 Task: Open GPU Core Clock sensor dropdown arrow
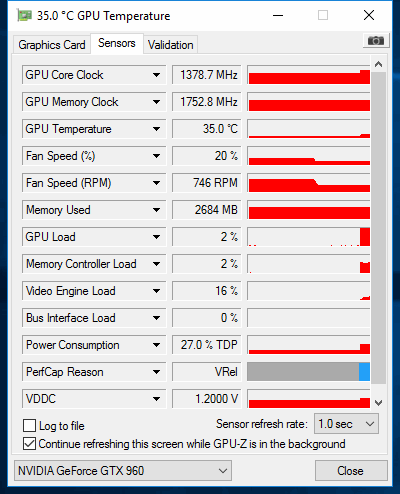pyautogui.click(x=156, y=75)
